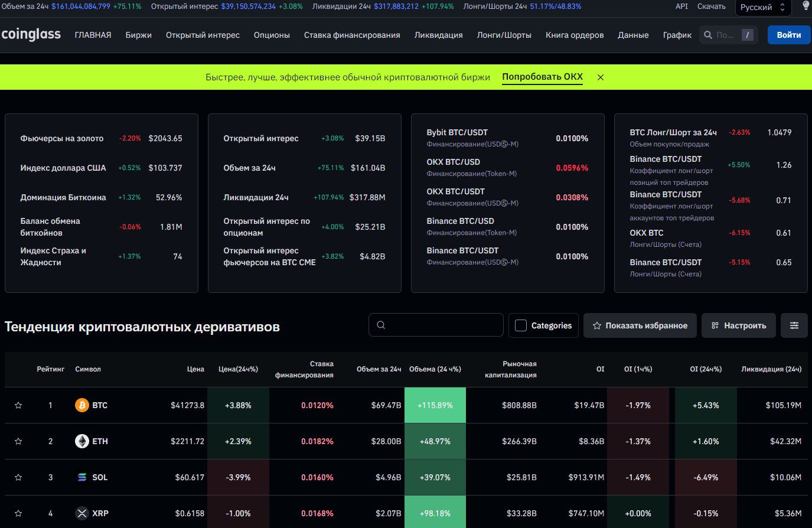Open the coinglass logo home link
Viewport: 812px width, 528px height.
point(31,34)
